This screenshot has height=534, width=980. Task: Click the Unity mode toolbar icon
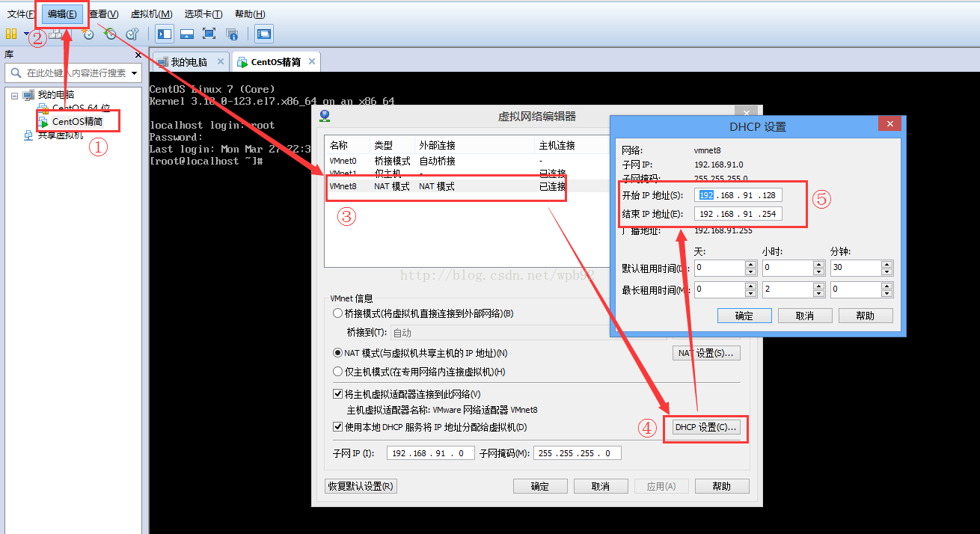[x=232, y=34]
